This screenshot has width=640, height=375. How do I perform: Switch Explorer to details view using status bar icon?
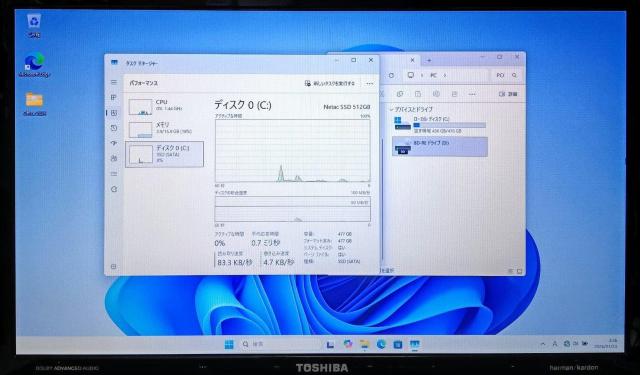(511, 271)
